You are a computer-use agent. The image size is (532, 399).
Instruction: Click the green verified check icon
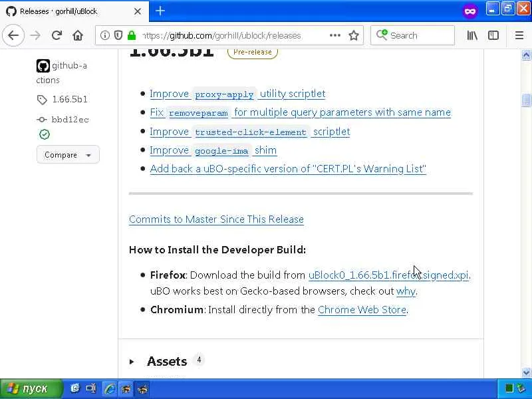[45, 135]
